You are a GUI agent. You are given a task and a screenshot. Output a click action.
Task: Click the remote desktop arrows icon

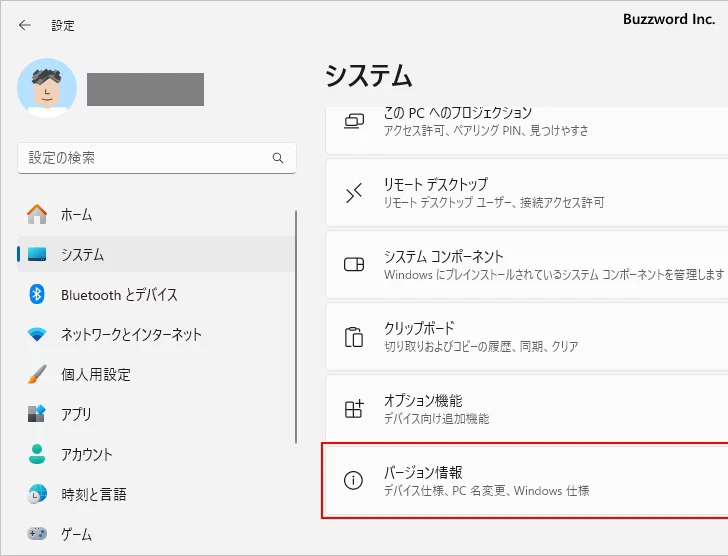[354, 193]
